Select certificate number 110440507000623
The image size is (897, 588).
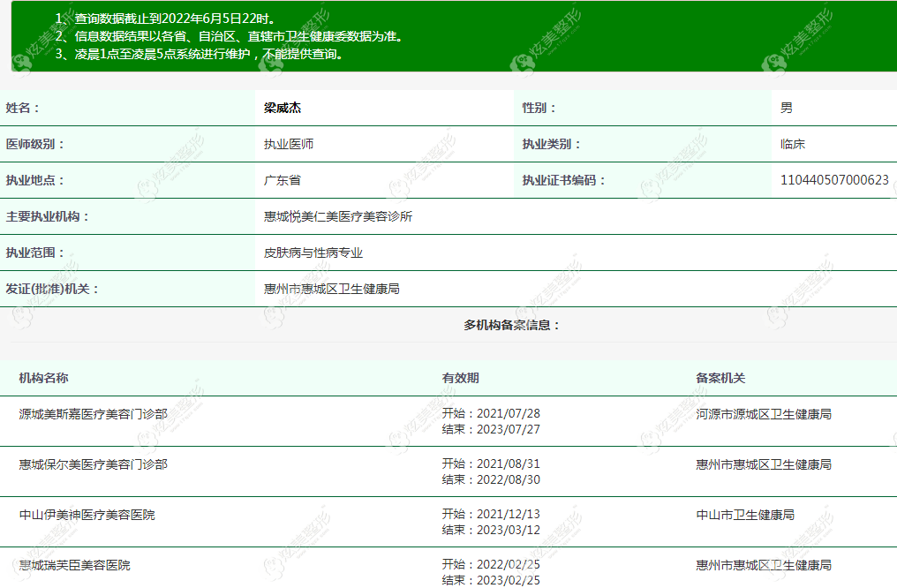(834, 180)
